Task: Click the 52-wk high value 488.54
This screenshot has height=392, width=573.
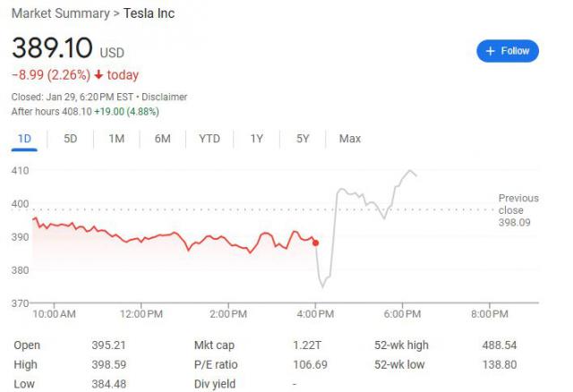Action: (500, 345)
